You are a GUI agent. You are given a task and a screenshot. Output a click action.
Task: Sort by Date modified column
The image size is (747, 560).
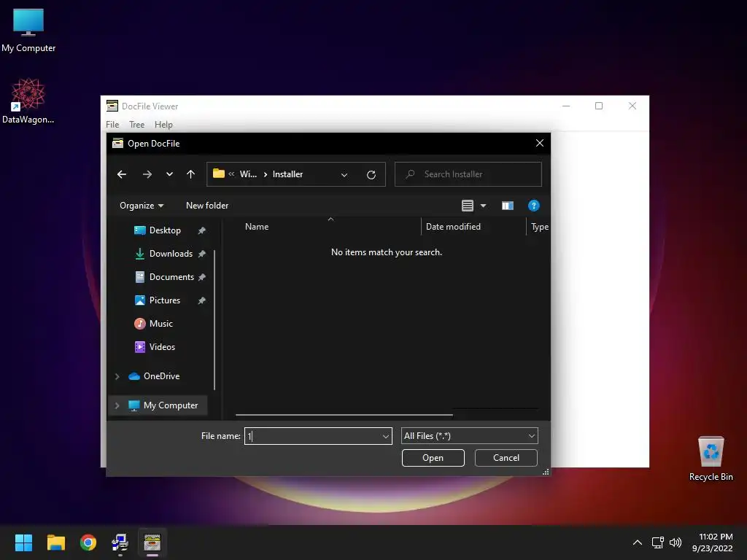[x=453, y=227]
